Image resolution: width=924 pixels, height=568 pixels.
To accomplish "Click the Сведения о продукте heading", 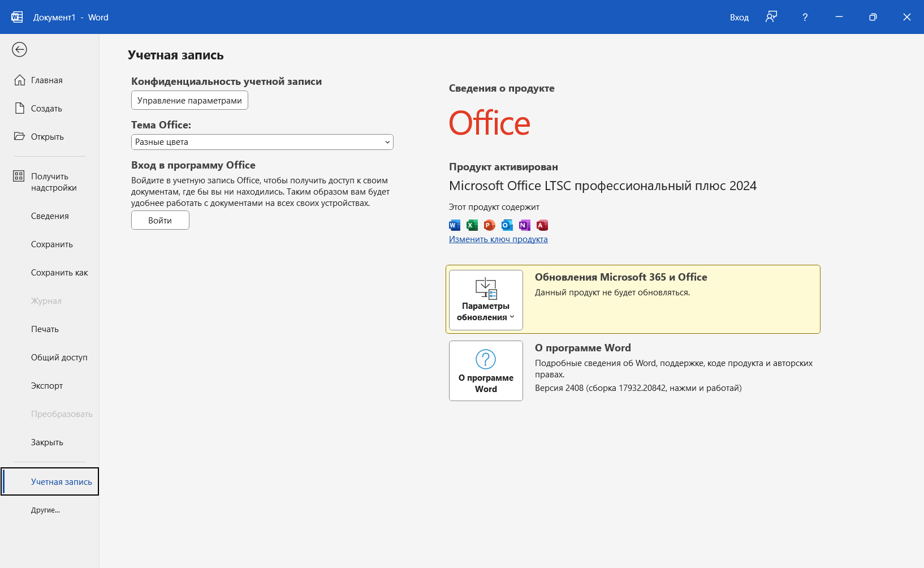I will pyautogui.click(x=502, y=88).
